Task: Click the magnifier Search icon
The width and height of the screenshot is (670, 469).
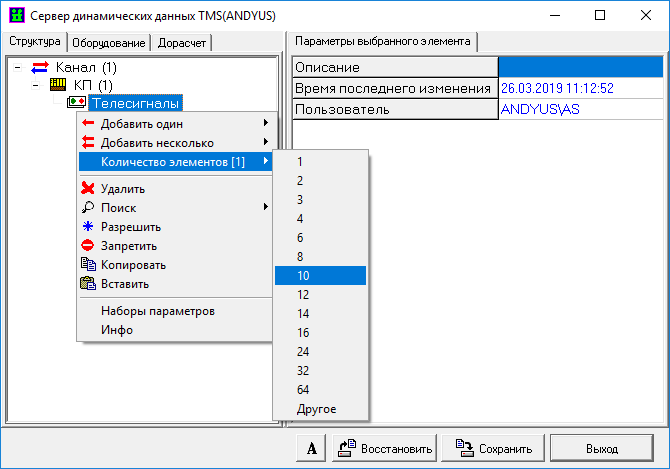Action: [88, 207]
